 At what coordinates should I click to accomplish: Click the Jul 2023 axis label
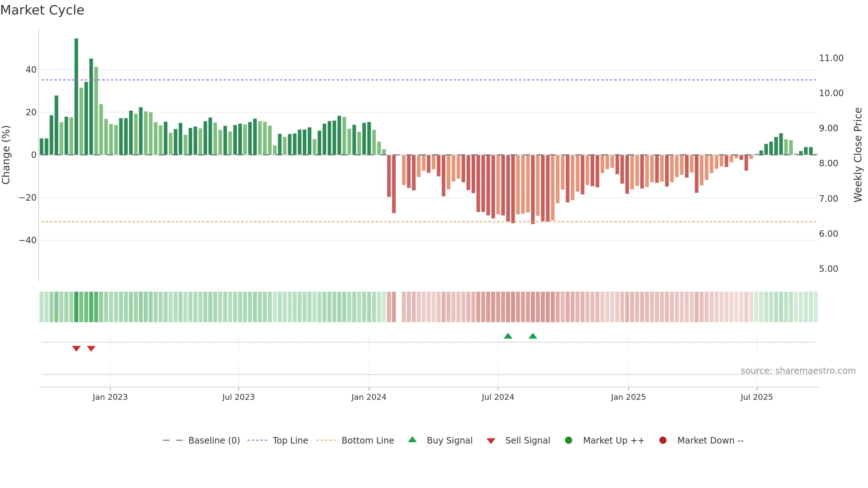pos(238,397)
